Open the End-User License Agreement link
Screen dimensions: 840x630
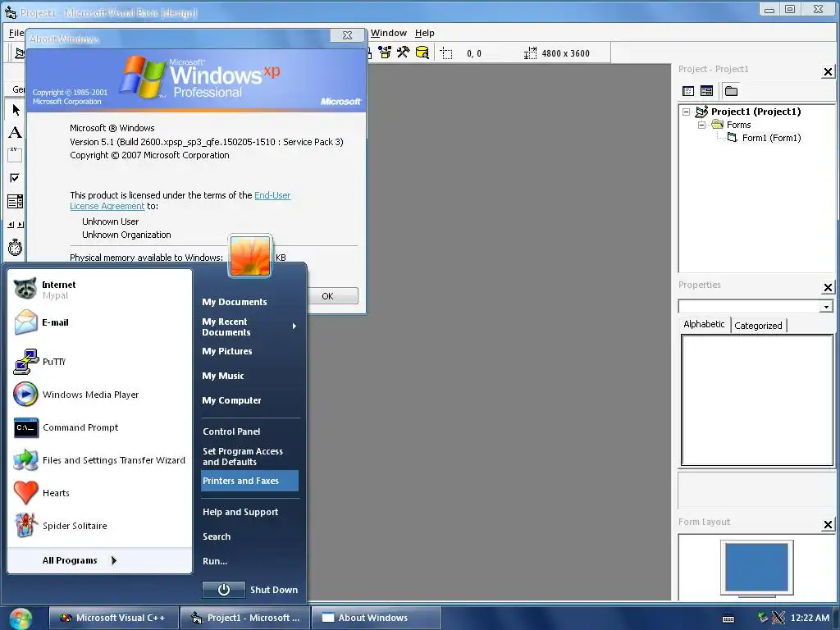point(272,195)
